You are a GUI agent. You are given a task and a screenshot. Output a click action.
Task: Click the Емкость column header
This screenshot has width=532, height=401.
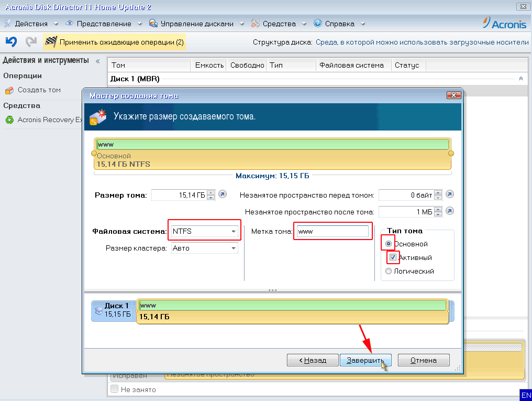coord(208,65)
